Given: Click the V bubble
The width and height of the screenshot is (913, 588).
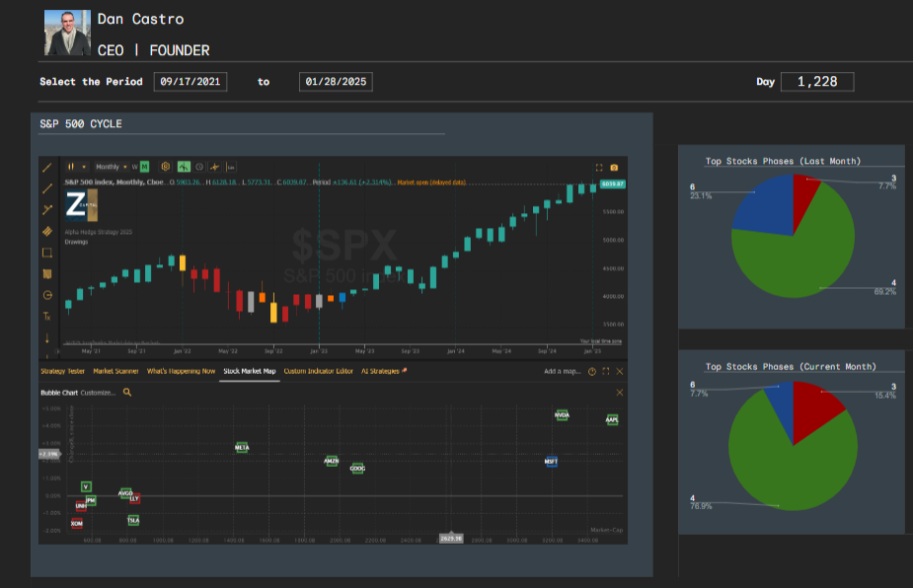Looking at the screenshot, I should click(86, 486).
